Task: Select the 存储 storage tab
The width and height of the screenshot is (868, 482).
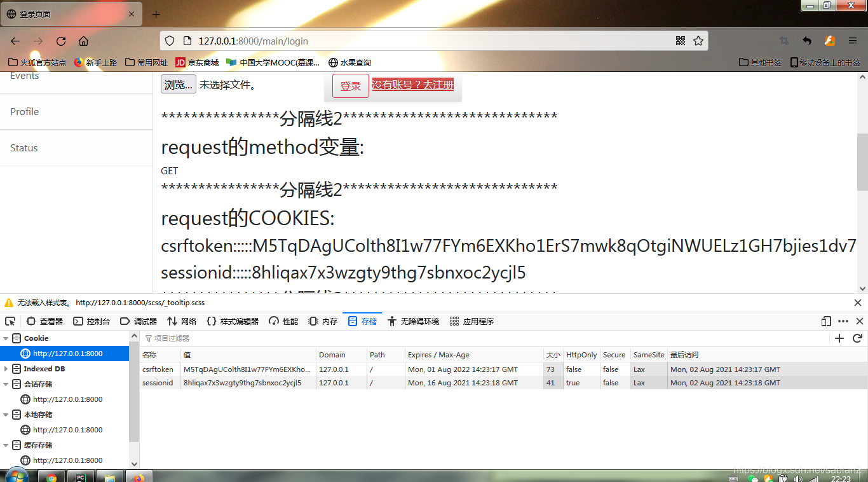Action: tap(362, 321)
